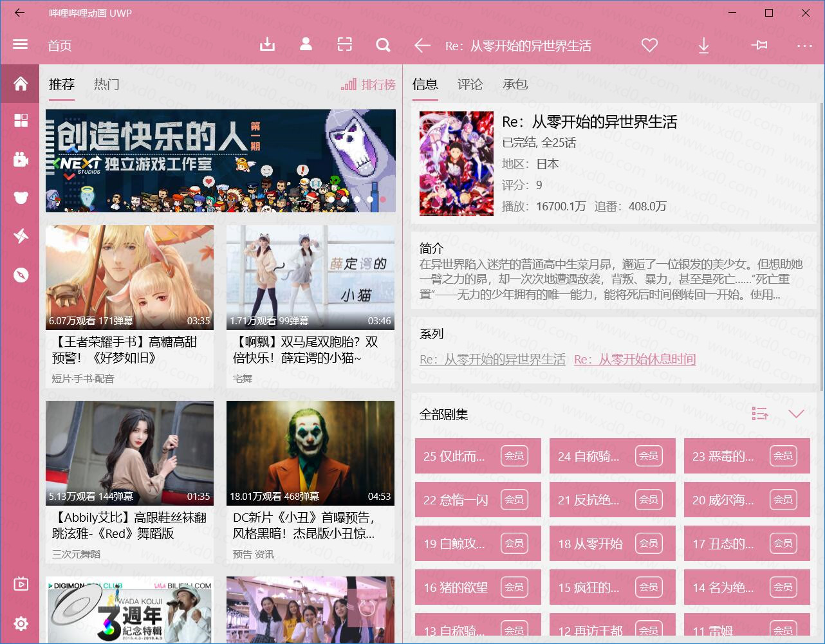This screenshot has width=825, height=644.
Task: Select the last banner pagination dot
Action: click(x=383, y=199)
